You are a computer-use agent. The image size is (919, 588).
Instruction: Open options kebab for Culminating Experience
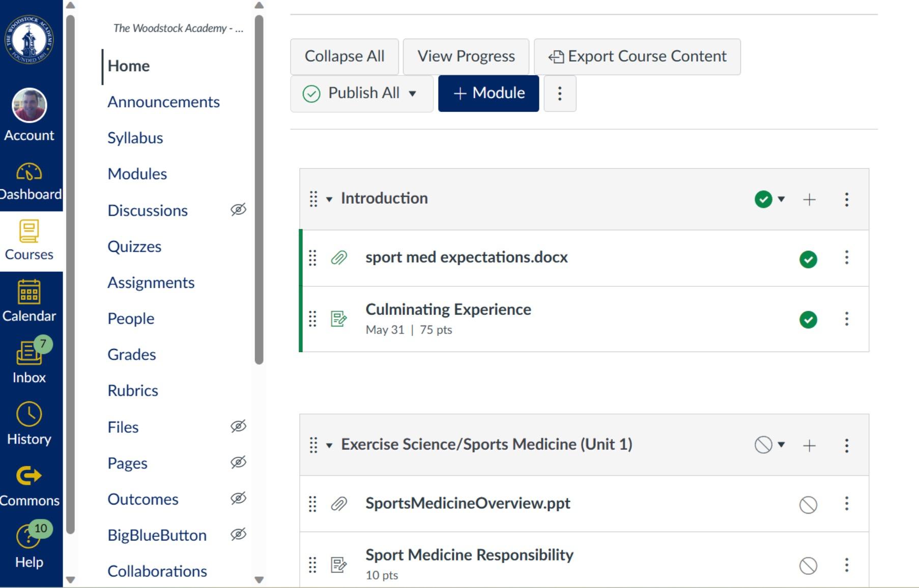click(x=847, y=319)
